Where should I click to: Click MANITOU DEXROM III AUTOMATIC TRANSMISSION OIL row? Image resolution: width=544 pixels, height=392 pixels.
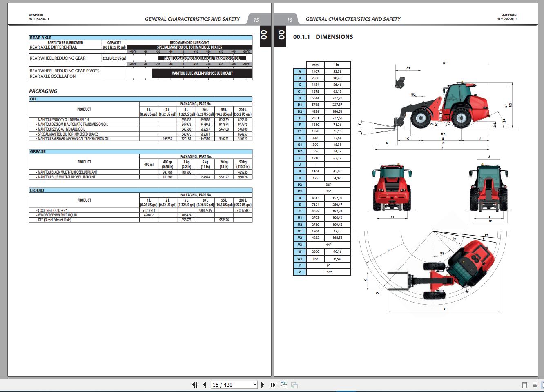(140, 125)
